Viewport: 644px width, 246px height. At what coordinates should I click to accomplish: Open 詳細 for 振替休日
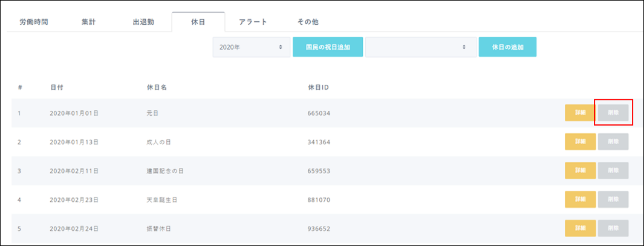[580, 228]
